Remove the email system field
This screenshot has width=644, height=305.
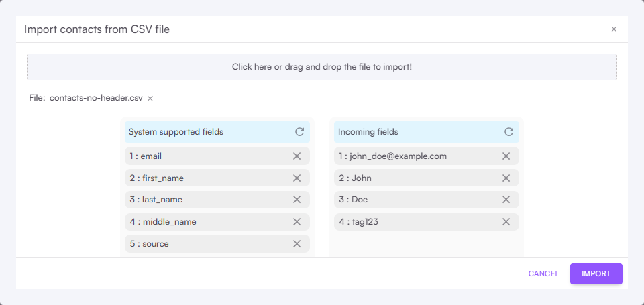[297, 156]
